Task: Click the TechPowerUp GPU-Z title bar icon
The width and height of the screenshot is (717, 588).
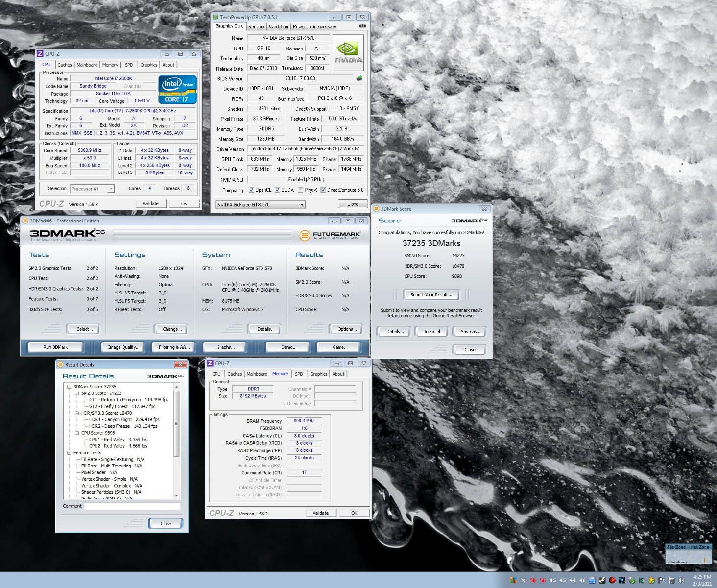Action: pyautogui.click(x=216, y=17)
